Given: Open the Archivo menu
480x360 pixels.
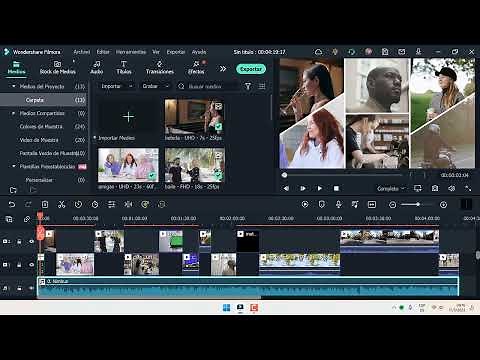Looking at the screenshot, I should pyautogui.click(x=82, y=52).
